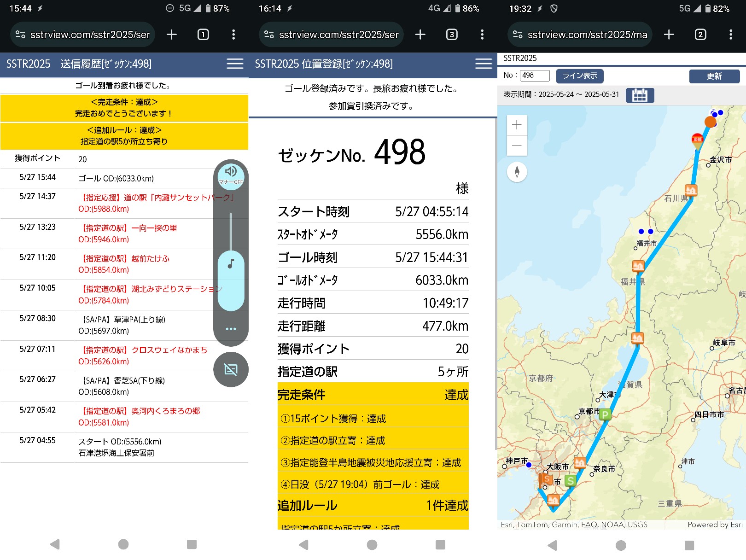Tap back navigation in first phone

55,544
